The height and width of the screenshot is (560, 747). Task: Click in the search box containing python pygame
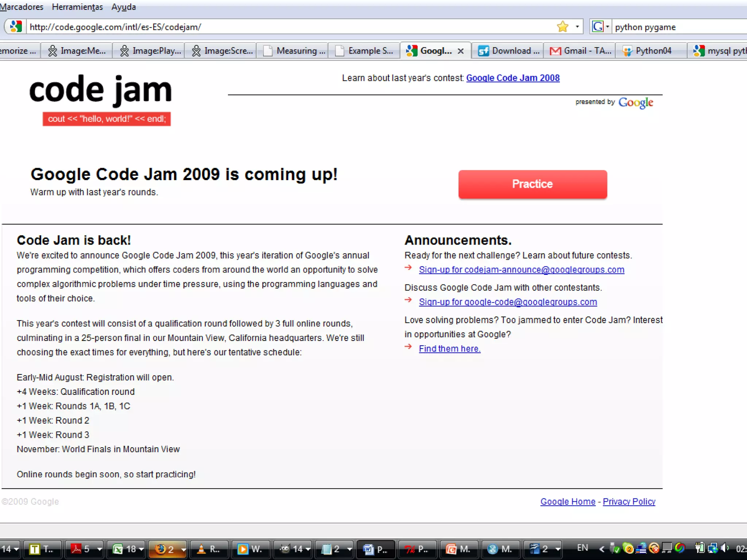pos(678,27)
